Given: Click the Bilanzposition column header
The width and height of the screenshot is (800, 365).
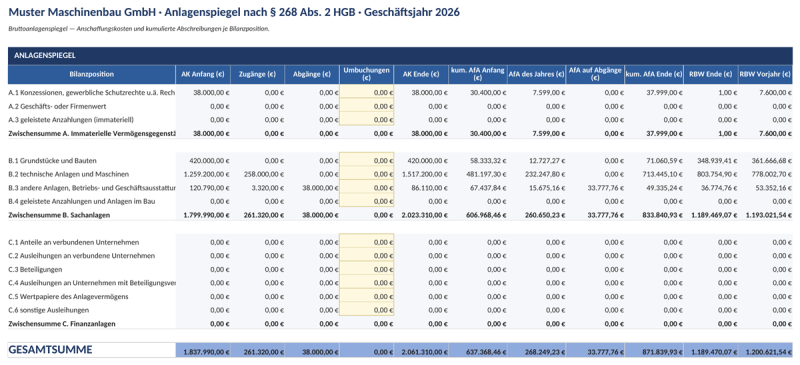Looking at the screenshot, I should click(92, 75).
